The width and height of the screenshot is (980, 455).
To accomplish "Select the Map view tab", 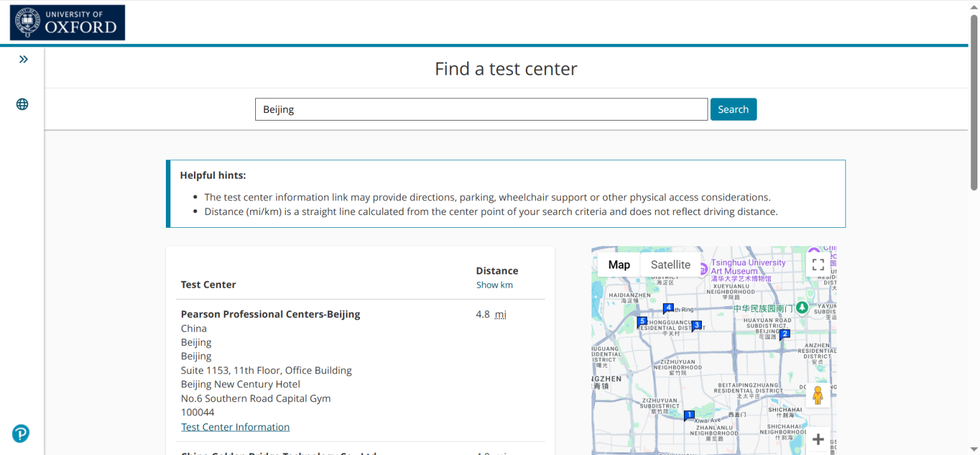I will 619,265.
